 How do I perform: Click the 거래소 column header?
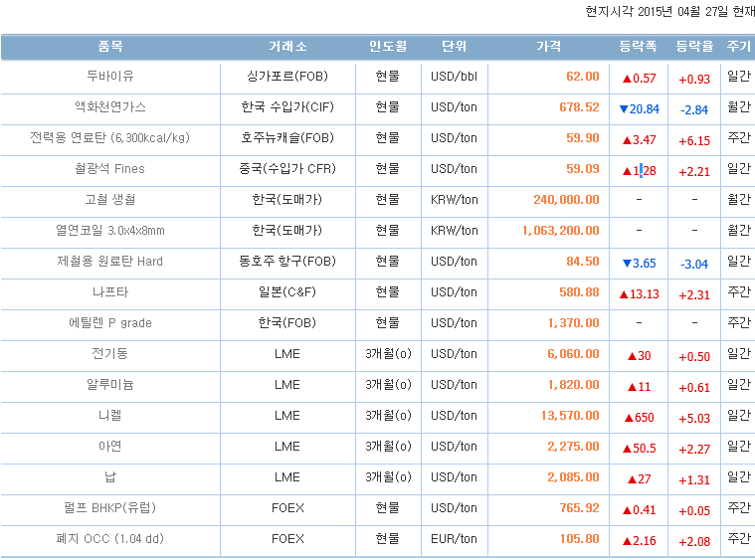[286, 47]
